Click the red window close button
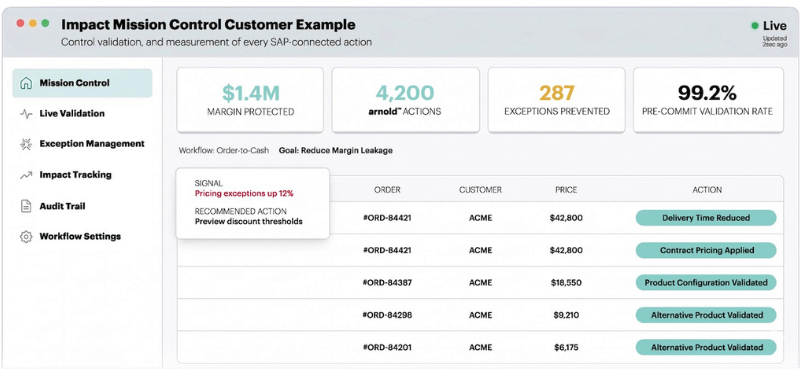 pyautogui.click(x=20, y=23)
